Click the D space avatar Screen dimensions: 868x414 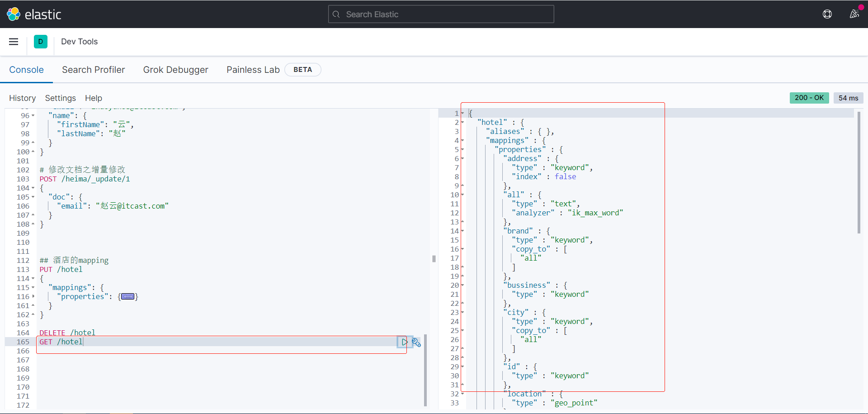(41, 42)
